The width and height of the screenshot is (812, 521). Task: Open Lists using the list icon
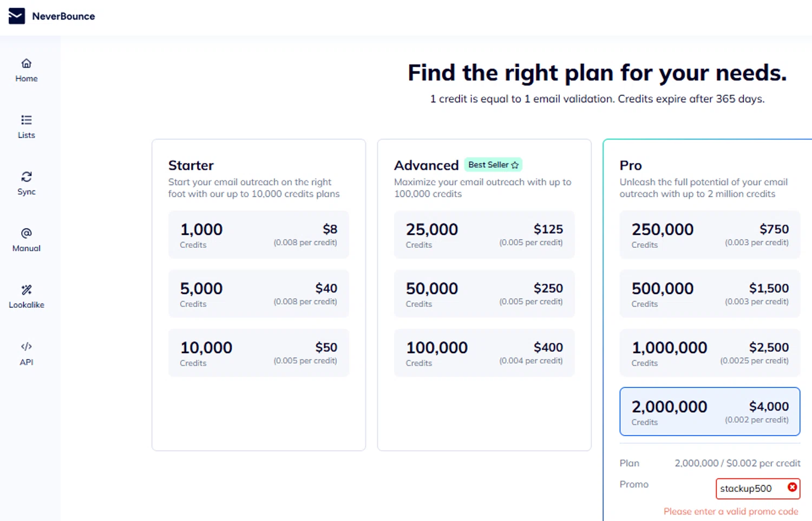point(26,120)
